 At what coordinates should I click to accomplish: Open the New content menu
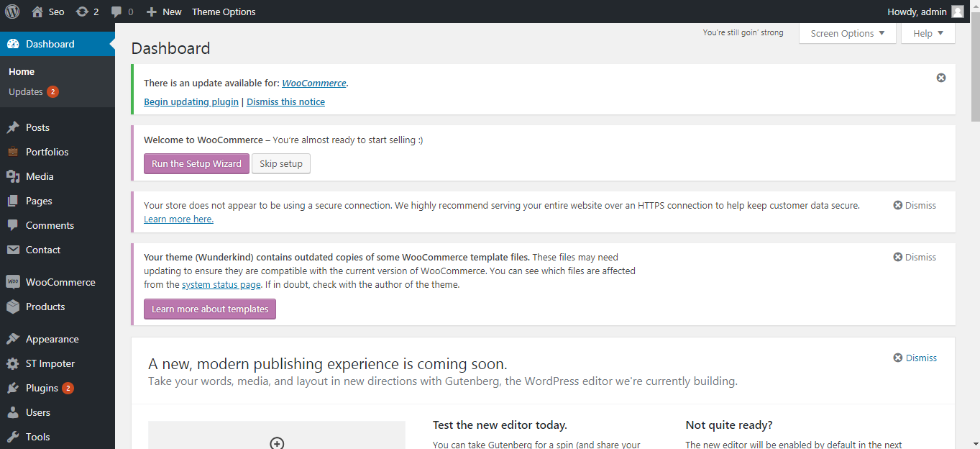(x=164, y=12)
